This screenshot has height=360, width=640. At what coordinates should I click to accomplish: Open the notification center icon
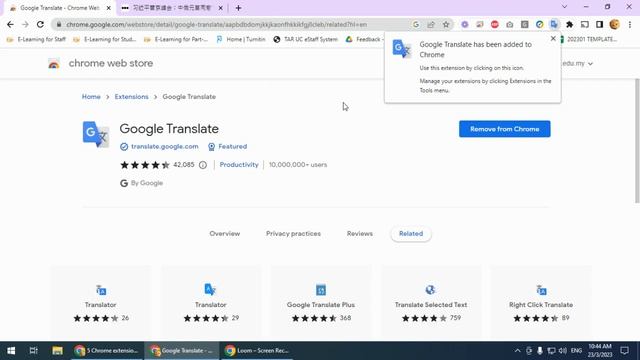pyautogui.click(x=624, y=351)
